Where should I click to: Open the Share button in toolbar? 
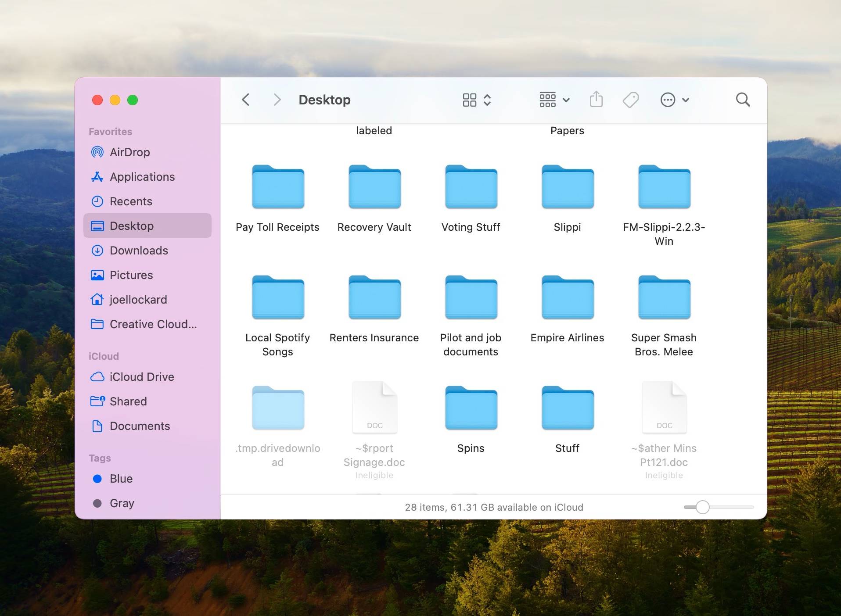point(596,100)
